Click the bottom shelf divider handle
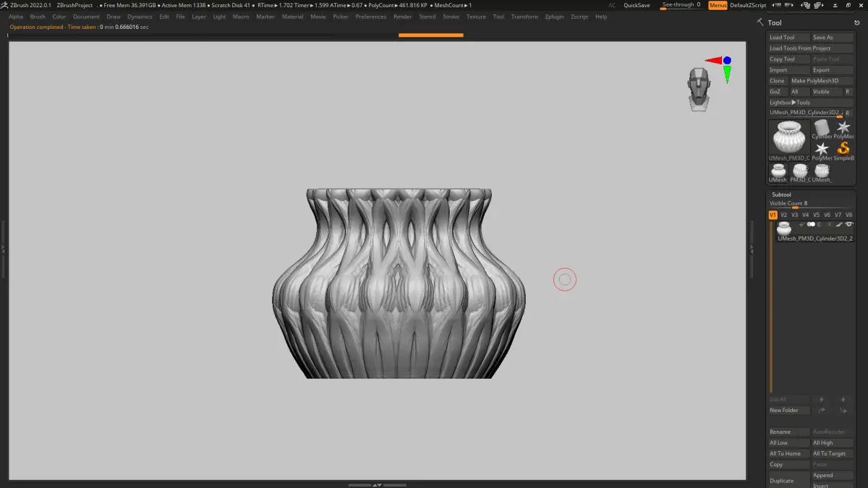The width and height of the screenshot is (868, 488). click(377, 485)
